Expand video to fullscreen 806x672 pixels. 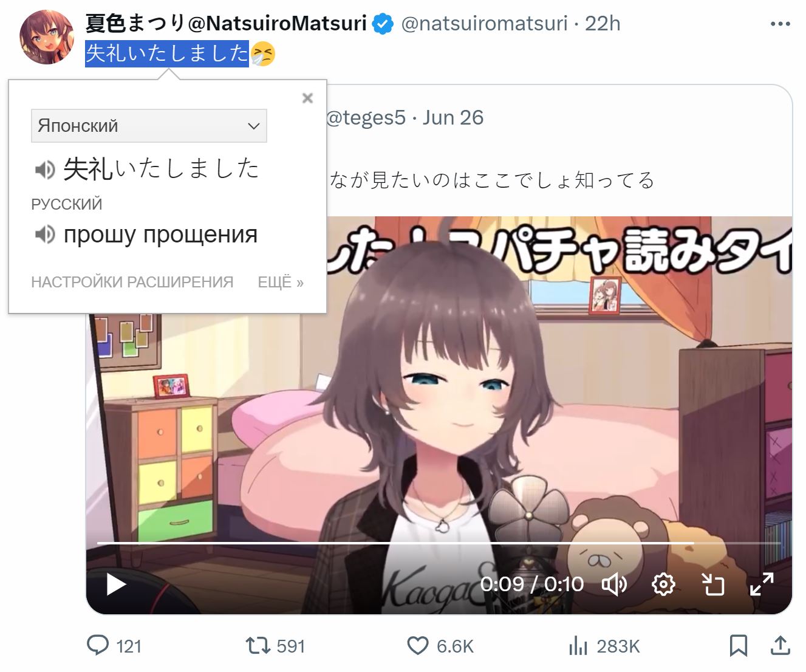coord(762,585)
